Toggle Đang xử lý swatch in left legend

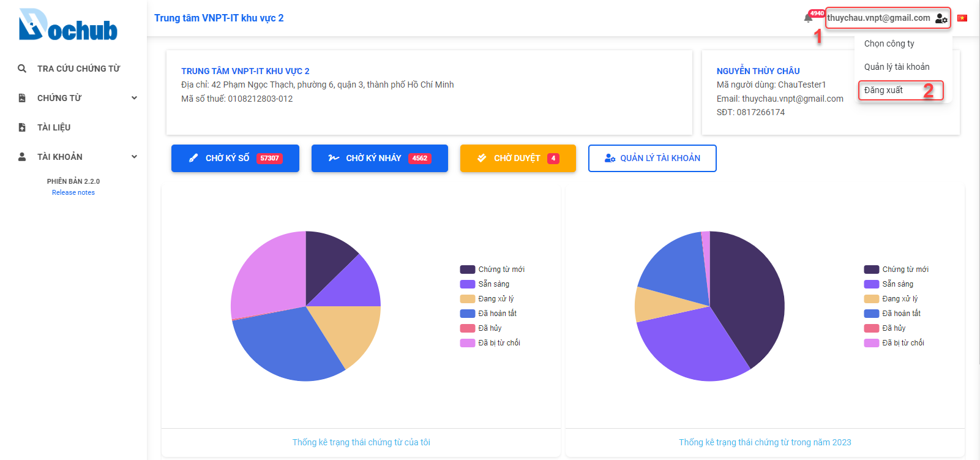coord(468,299)
